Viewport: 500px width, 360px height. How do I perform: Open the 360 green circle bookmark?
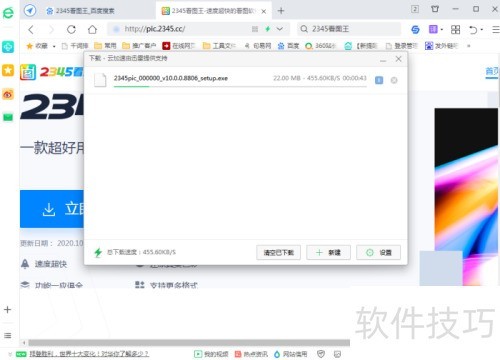point(321,46)
